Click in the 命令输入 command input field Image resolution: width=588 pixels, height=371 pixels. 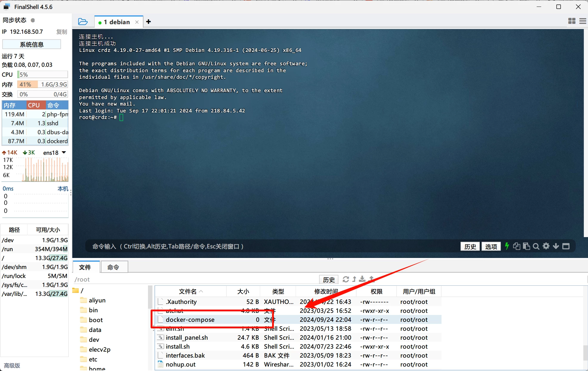[x=268, y=246]
